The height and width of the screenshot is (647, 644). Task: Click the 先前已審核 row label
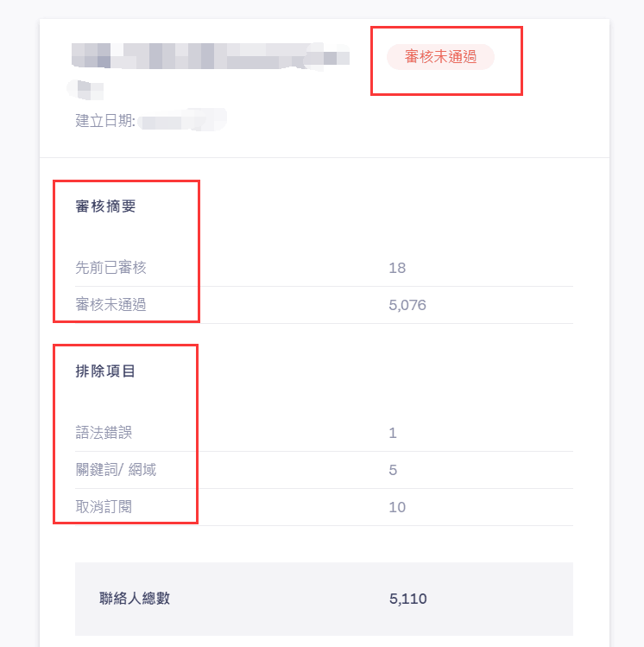110,268
